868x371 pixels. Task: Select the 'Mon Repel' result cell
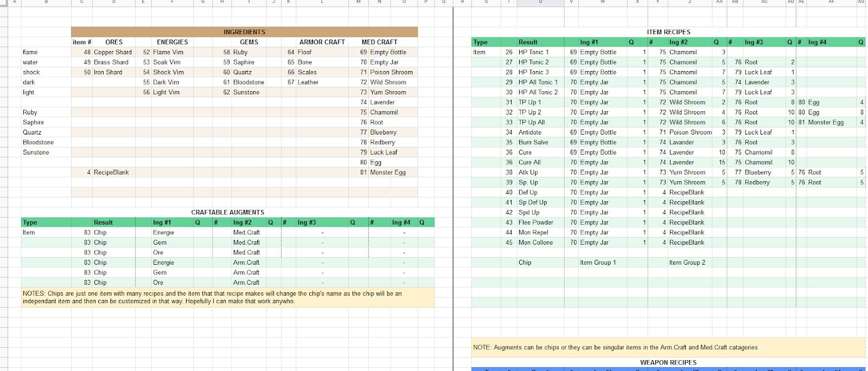click(x=540, y=233)
